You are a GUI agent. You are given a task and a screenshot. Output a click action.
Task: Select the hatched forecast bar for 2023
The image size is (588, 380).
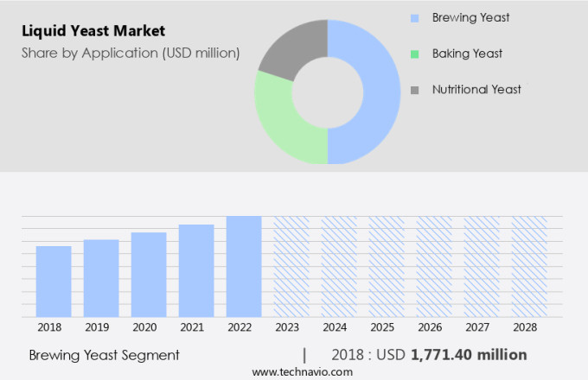coord(291,266)
